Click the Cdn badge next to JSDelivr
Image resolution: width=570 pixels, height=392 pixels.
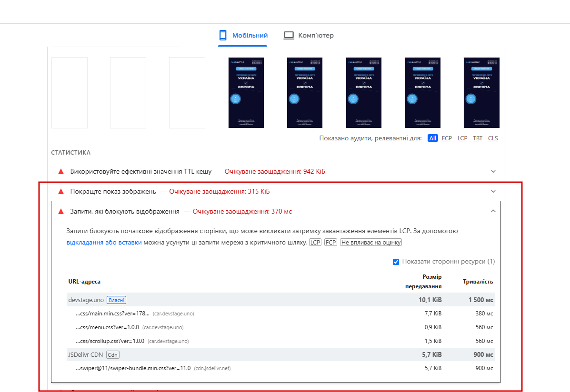[x=113, y=354]
